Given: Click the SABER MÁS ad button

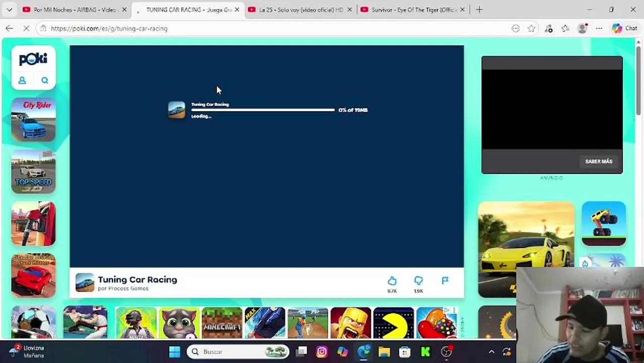Looking at the screenshot, I should (x=599, y=161).
